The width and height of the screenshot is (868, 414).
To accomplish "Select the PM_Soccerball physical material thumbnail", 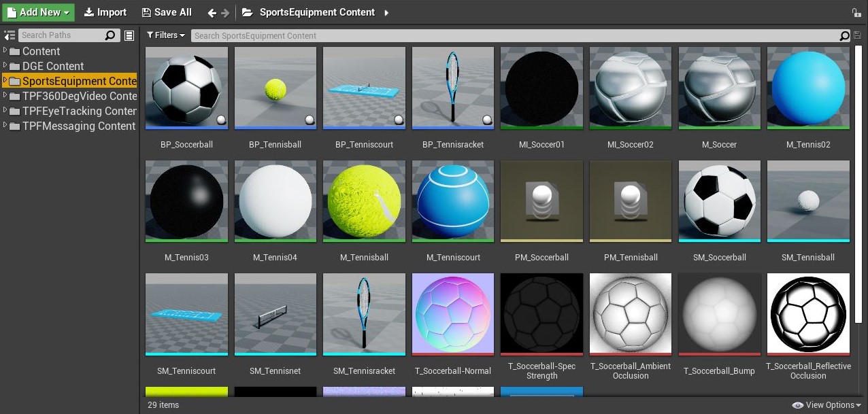I will [542, 201].
